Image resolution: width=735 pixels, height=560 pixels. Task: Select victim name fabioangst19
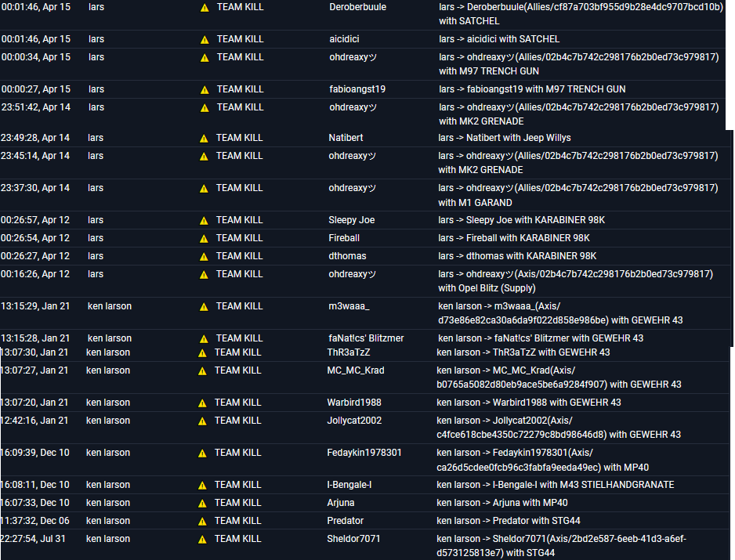[x=357, y=89]
